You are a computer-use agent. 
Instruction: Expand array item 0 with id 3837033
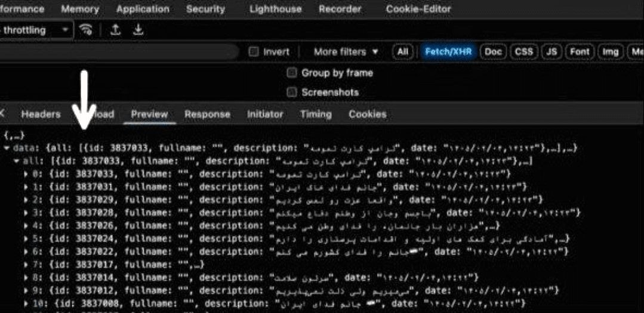tap(26, 174)
